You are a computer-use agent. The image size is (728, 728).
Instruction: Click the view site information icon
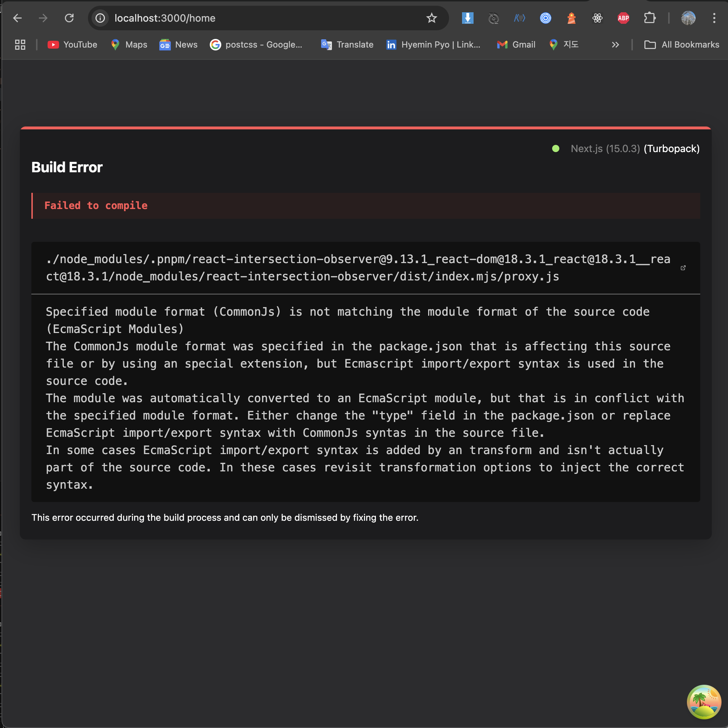click(x=100, y=18)
